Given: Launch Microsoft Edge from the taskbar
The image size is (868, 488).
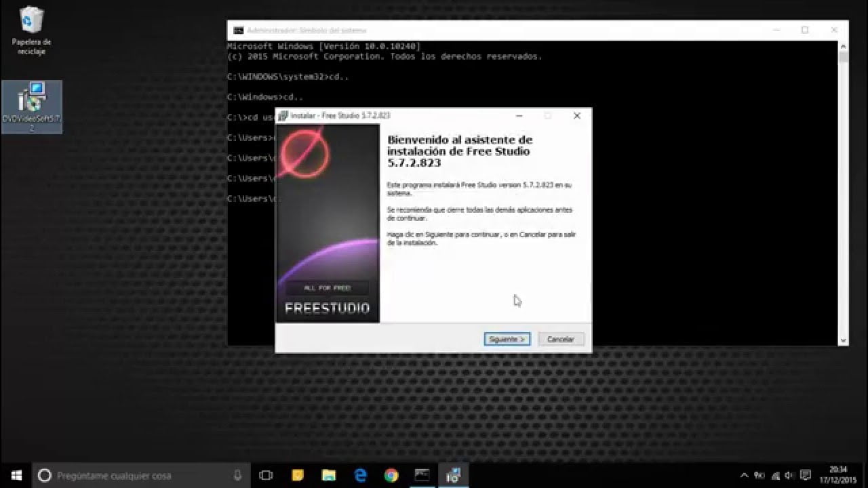Looking at the screenshot, I should (360, 475).
